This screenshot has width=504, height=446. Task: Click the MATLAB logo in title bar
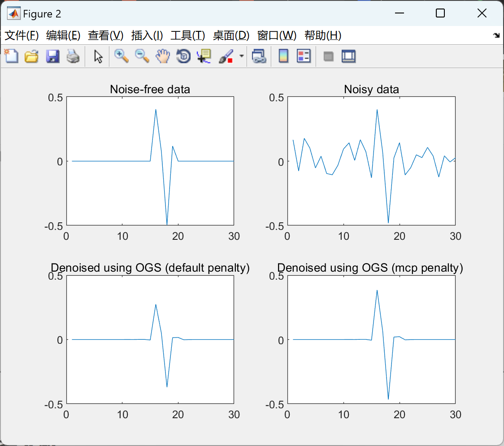14,13
